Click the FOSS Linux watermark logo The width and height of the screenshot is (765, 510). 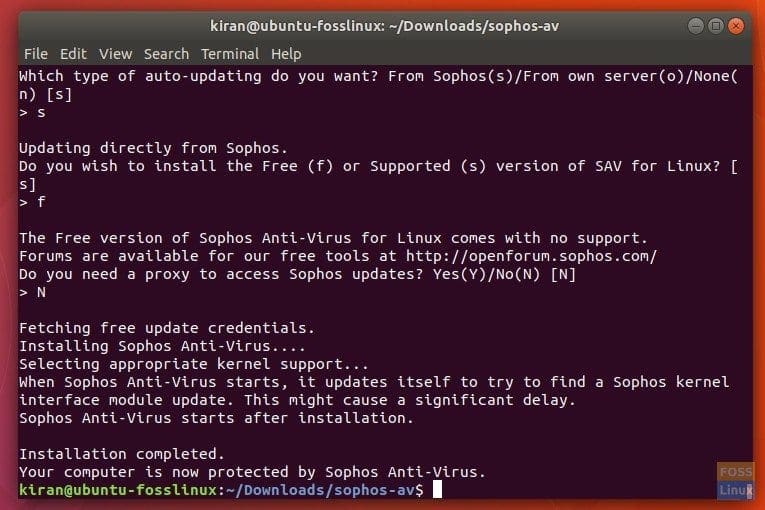735,481
